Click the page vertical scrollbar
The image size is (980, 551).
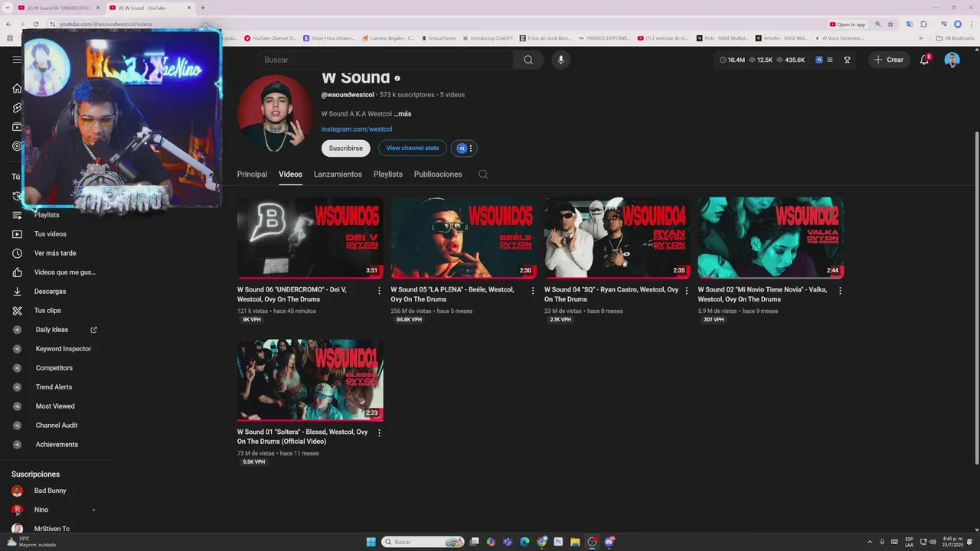coord(976,297)
